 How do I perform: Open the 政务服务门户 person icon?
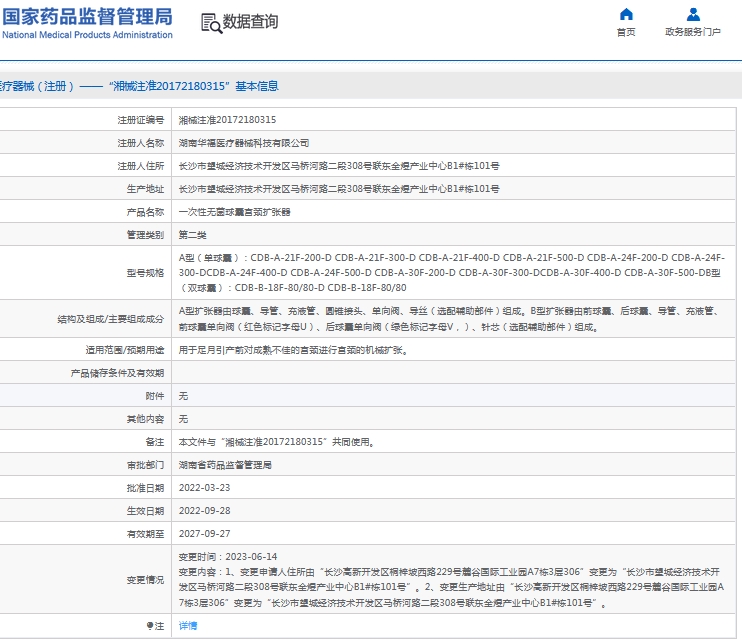point(693,15)
